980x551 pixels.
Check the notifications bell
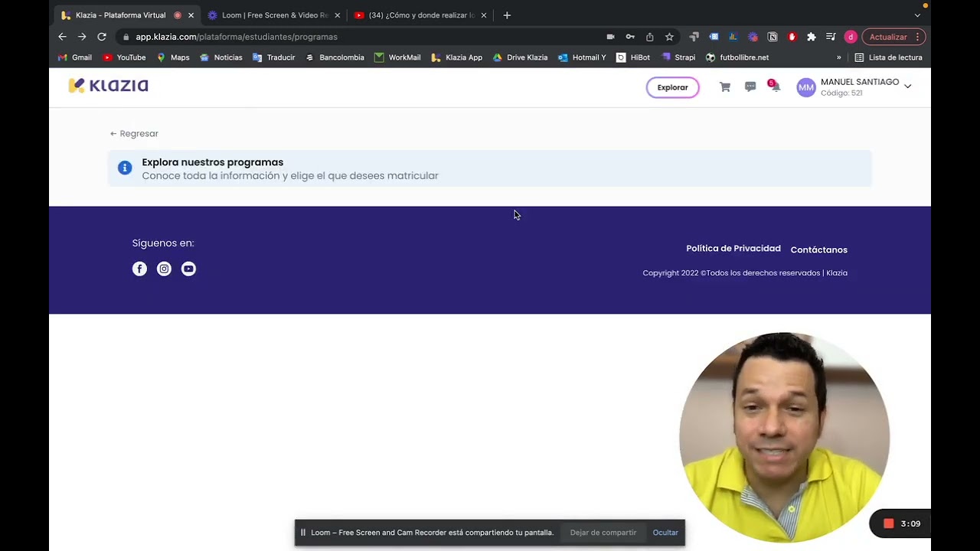pyautogui.click(x=775, y=86)
